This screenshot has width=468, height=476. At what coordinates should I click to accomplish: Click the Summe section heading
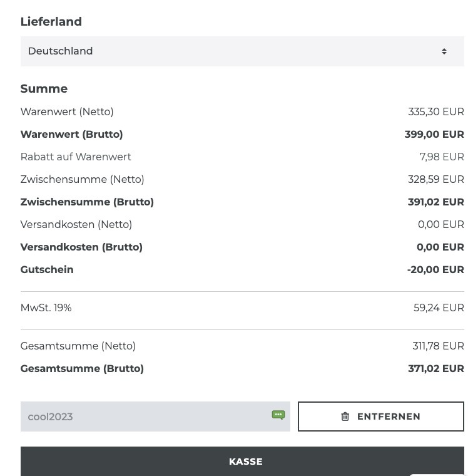pyautogui.click(x=44, y=89)
